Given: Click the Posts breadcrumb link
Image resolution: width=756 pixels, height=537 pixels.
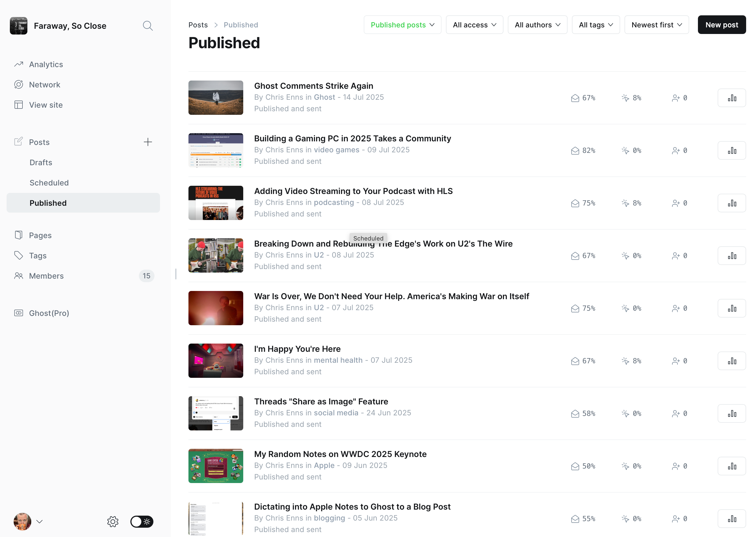Looking at the screenshot, I should click(x=198, y=25).
